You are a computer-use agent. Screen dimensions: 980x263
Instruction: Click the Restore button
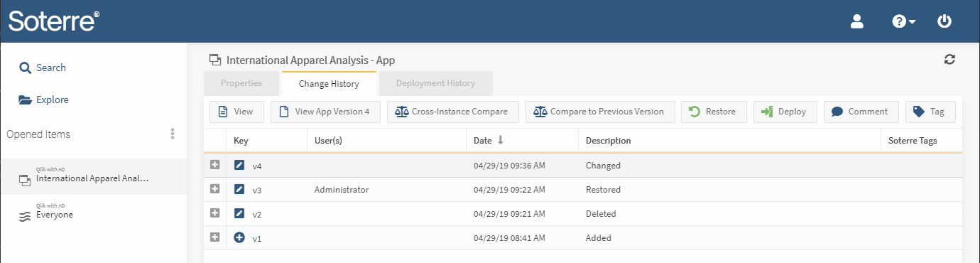[x=714, y=112]
